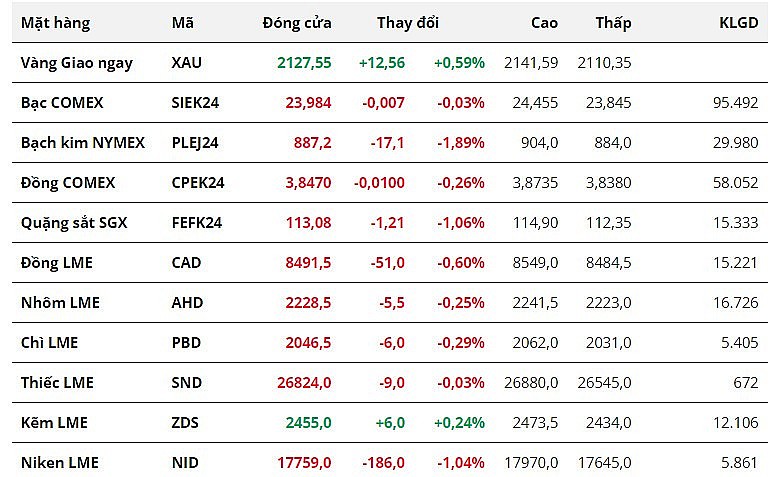Open the "Niken LME" row
The width and height of the screenshot is (779, 477).
click(x=60, y=462)
